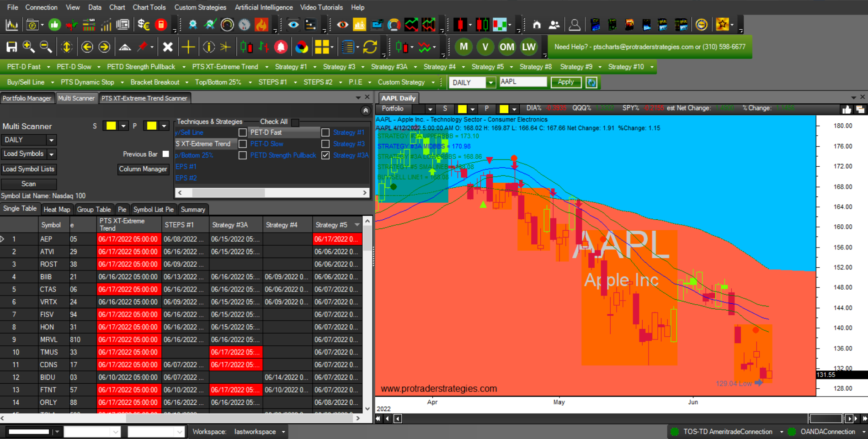Click the newspaper news icon
Image resolution: width=868 pixels, height=439 pixels.
pyautogui.click(x=122, y=25)
